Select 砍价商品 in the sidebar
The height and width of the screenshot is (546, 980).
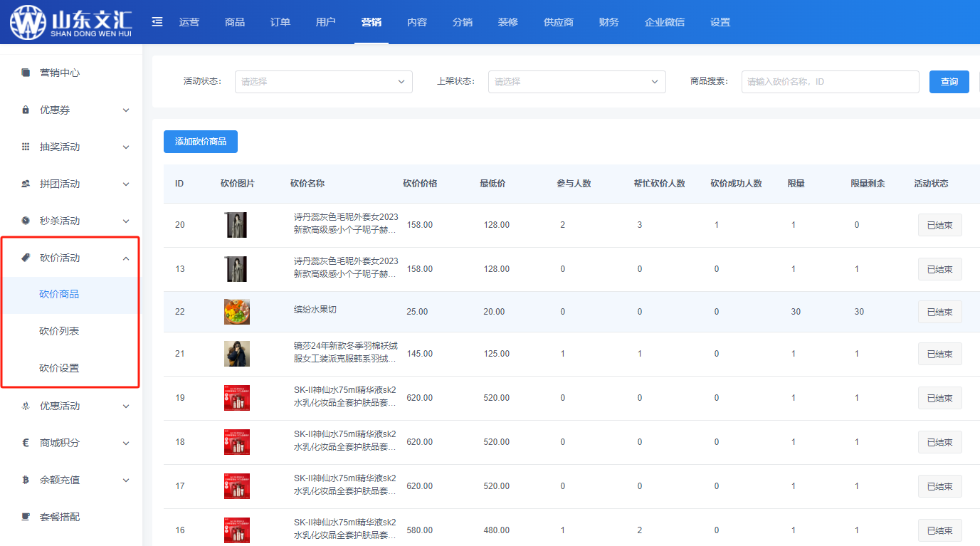coord(70,295)
